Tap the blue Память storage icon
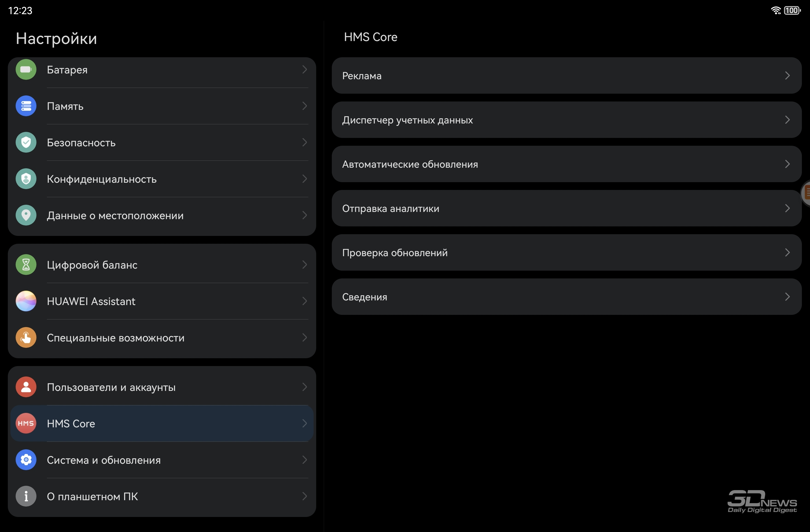Image resolution: width=810 pixels, height=532 pixels. coord(26,106)
